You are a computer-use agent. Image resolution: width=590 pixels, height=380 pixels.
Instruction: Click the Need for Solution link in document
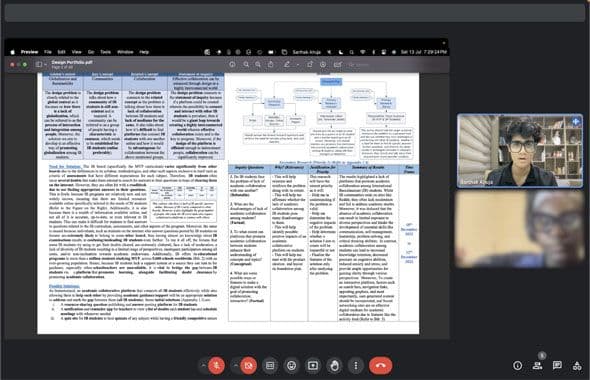65,166
